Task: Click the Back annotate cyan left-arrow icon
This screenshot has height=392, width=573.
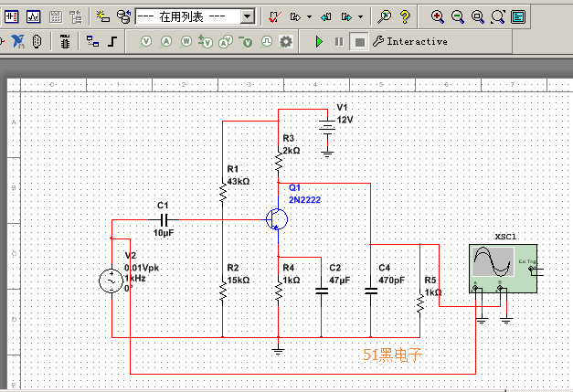Action: (x=326, y=16)
